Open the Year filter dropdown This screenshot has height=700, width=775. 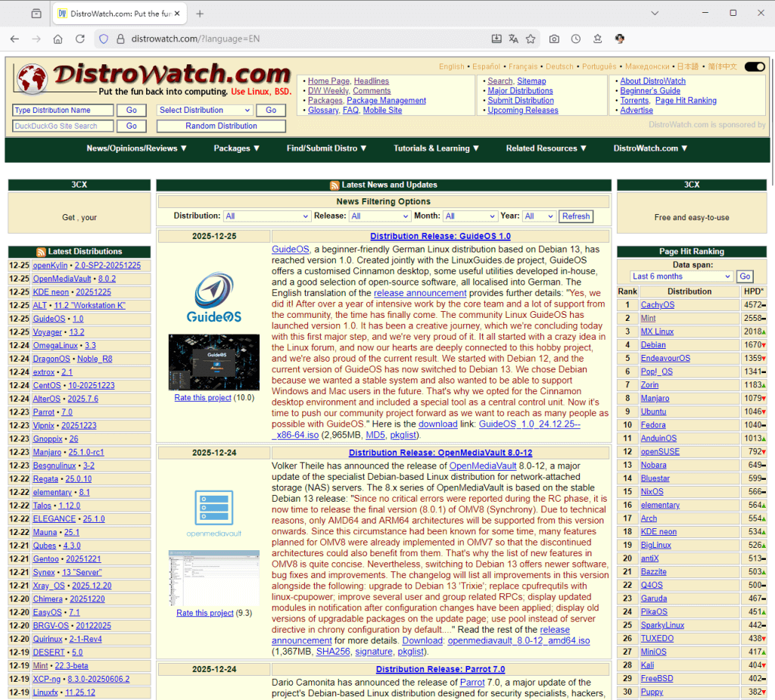[x=539, y=216]
